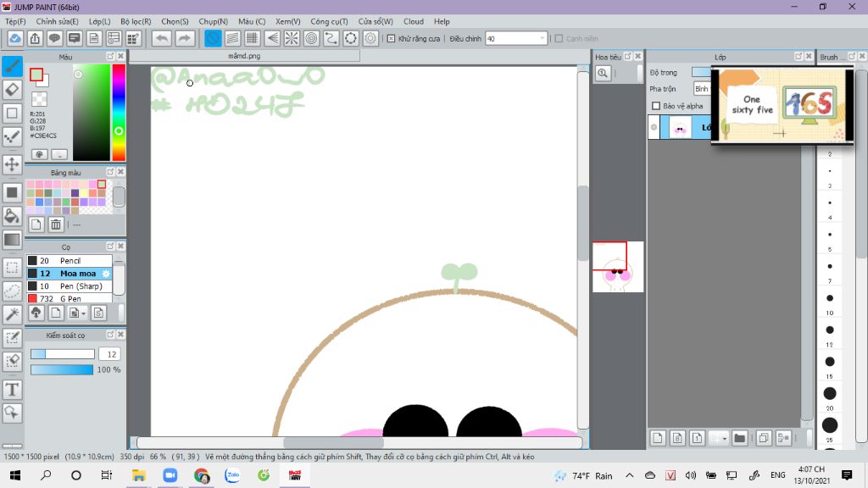Click the layer thumbnail in Lớp panel
This screenshot has height=488, width=868.
click(x=680, y=128)
